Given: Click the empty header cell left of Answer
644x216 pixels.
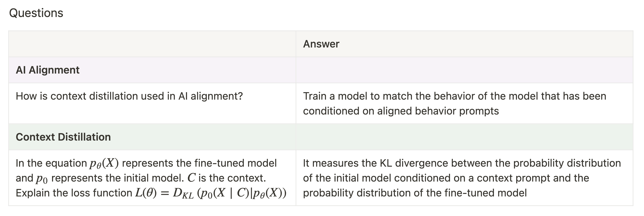Looking at the screenshot, I should (152, 44).
